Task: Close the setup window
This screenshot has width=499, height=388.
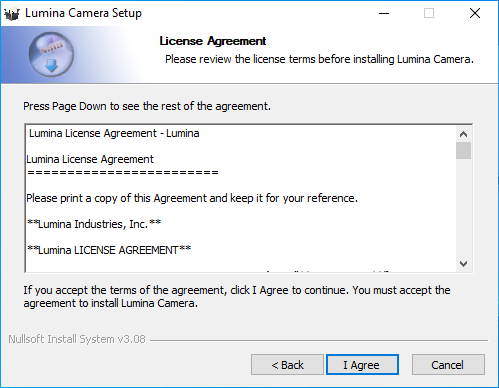Action: [475, 13]
